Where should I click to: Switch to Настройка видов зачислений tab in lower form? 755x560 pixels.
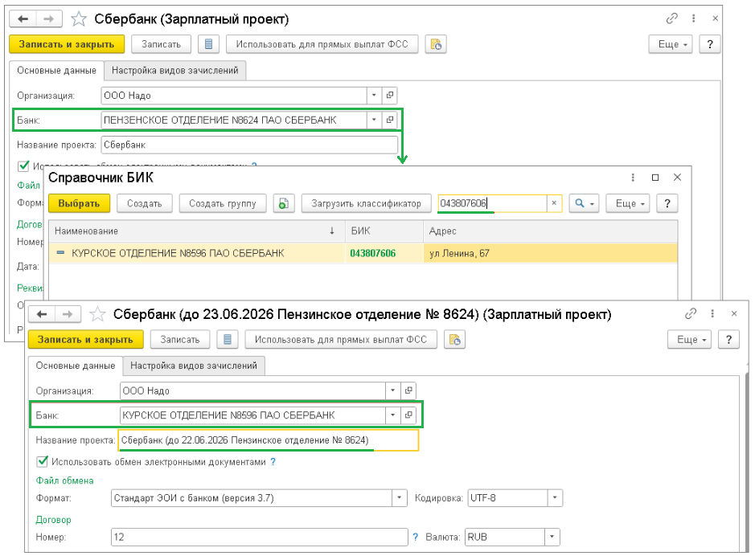[x=194, y=366]
